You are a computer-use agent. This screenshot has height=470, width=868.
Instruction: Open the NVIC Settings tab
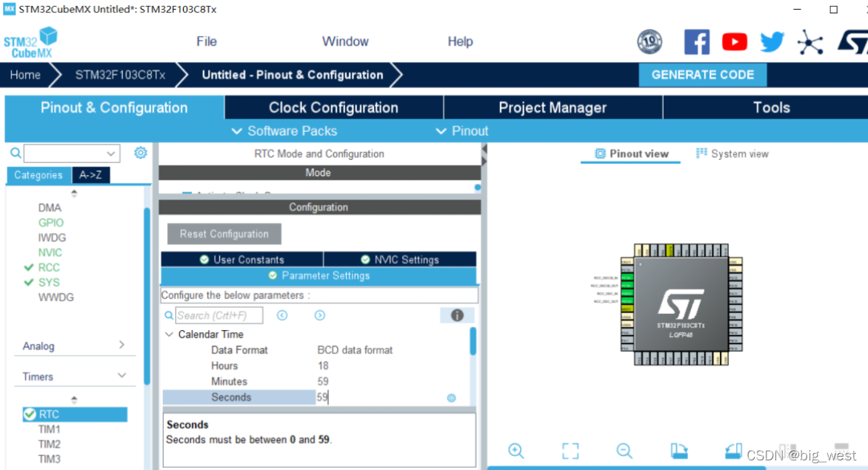400,259
